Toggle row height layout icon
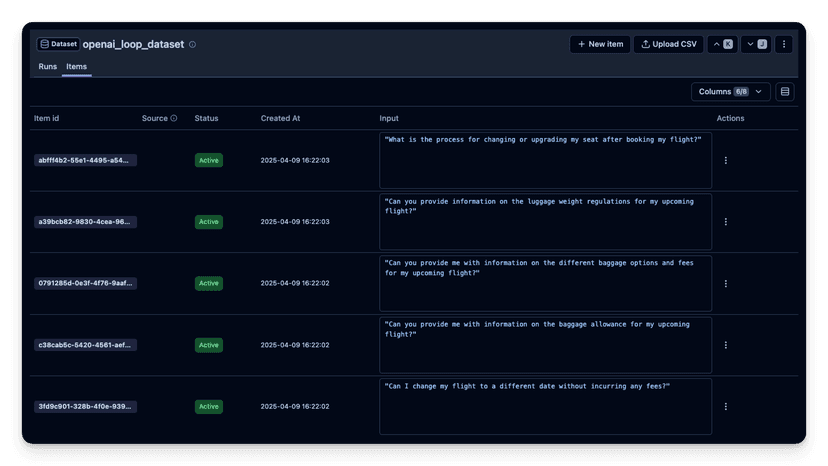The width and height of the screenshot is (828, 466). (785, 92)
